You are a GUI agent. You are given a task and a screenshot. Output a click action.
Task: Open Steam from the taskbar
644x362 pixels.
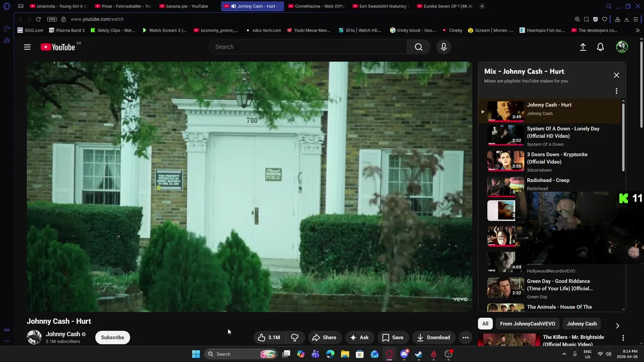419,354
